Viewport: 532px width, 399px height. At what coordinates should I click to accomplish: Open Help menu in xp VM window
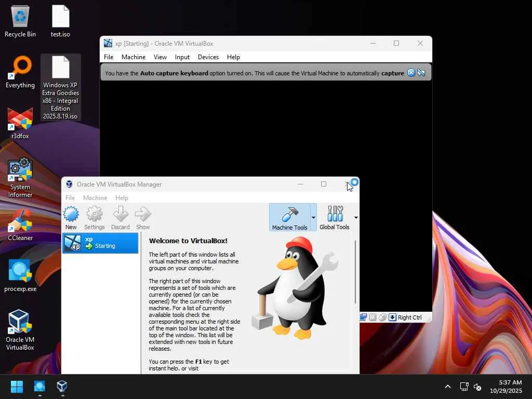pos(233,57)
